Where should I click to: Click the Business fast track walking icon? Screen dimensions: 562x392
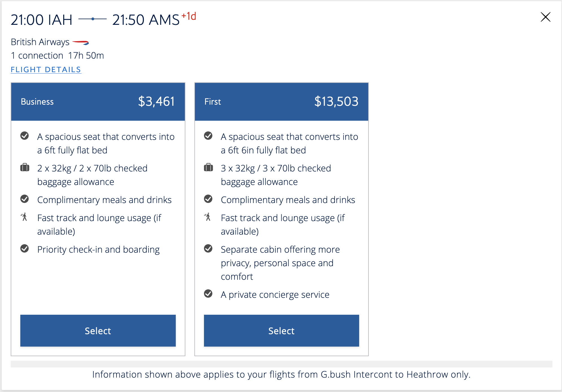(24, 217)
